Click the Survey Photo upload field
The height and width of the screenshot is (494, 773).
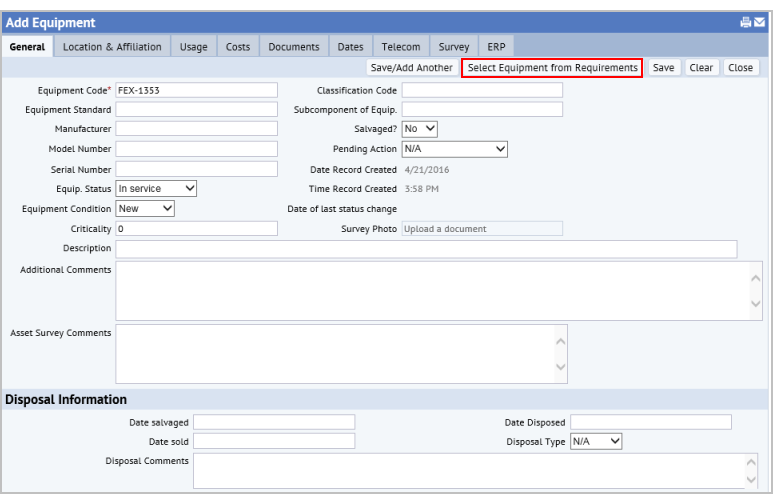(482, 229)
